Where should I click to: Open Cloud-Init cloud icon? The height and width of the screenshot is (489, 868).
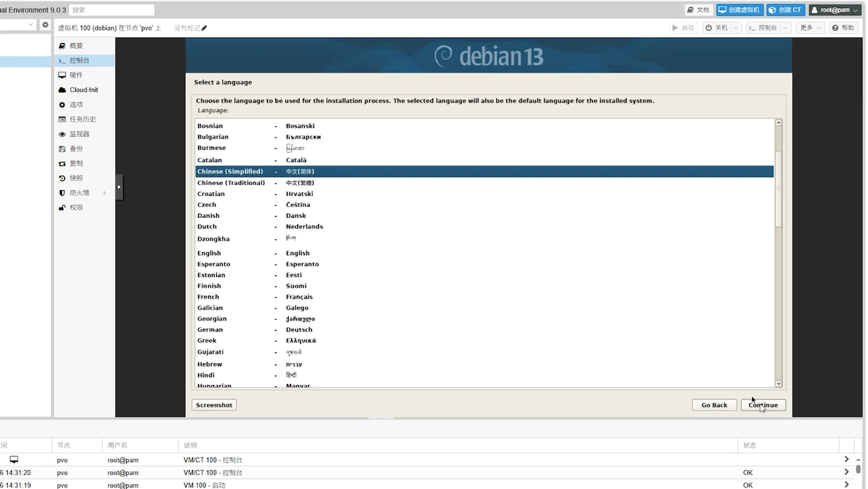pos(62,90)
